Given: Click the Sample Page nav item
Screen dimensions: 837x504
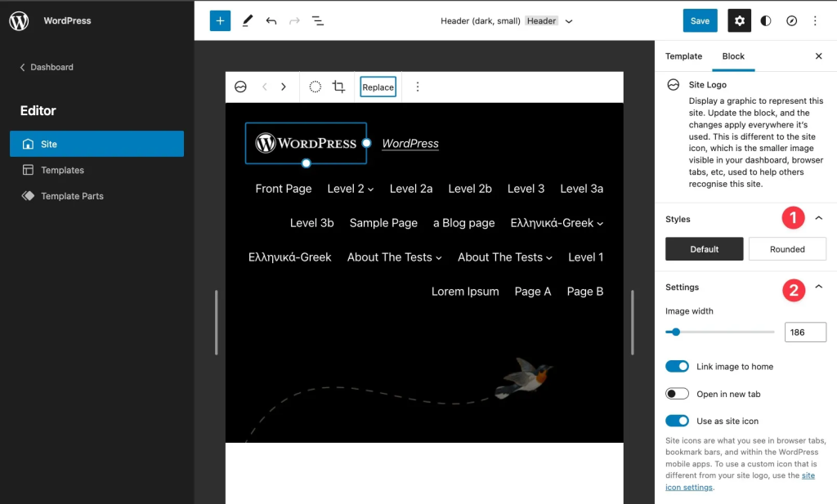Looking at the screenshot, I should coord(383,223).
